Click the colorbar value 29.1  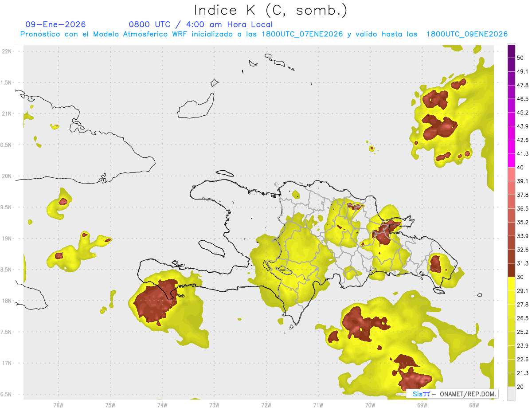[523, 291]
